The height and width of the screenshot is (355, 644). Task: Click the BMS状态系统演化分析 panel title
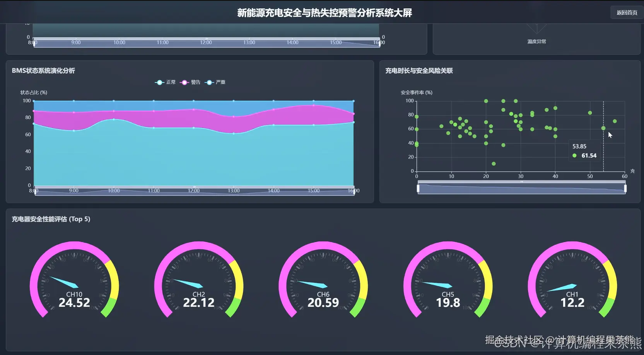click(x=44, y=71)
